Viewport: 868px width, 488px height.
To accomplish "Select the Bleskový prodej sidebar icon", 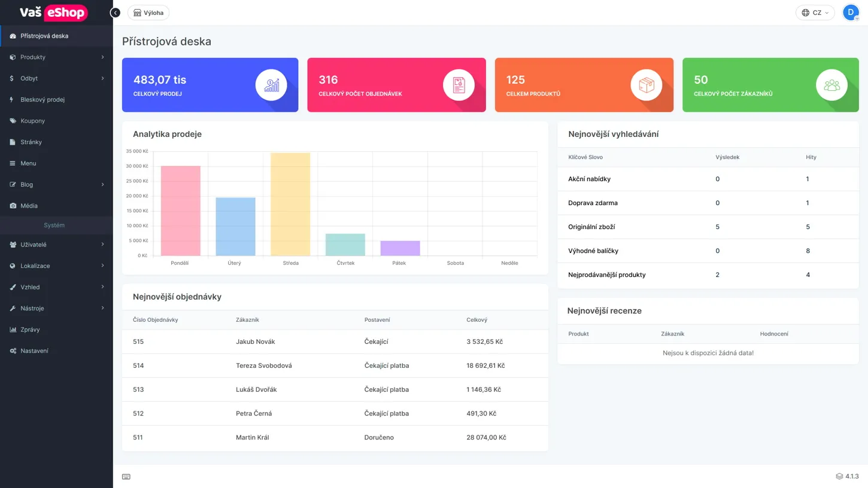I will pyautogui.click(x=12, y=99).
